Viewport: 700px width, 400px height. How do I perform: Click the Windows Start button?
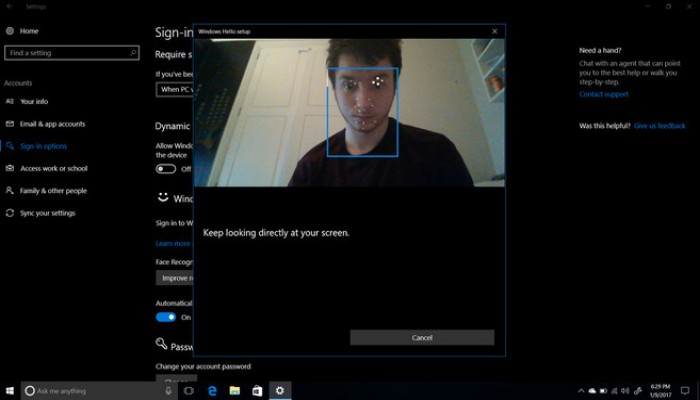[x=10, y=391]
